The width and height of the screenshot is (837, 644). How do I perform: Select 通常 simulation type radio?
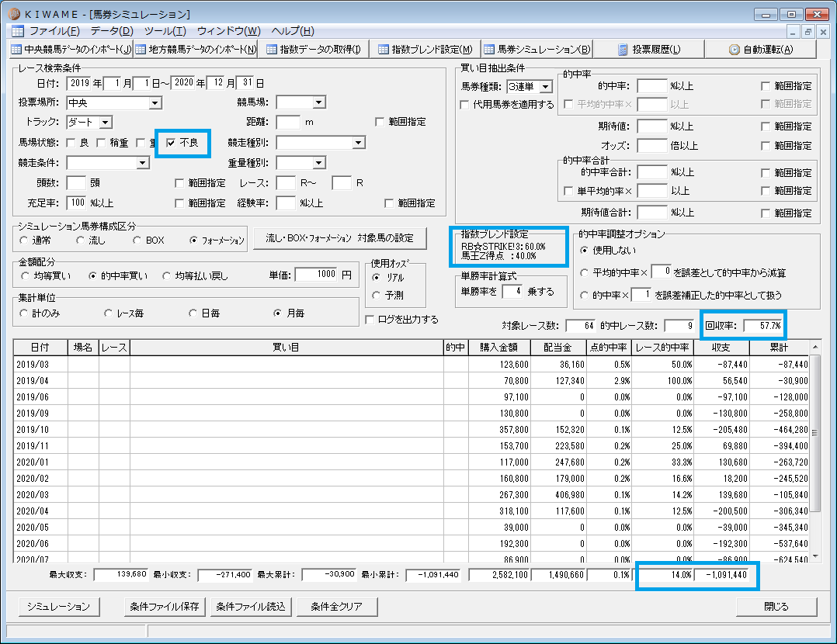tap(23, 241)
